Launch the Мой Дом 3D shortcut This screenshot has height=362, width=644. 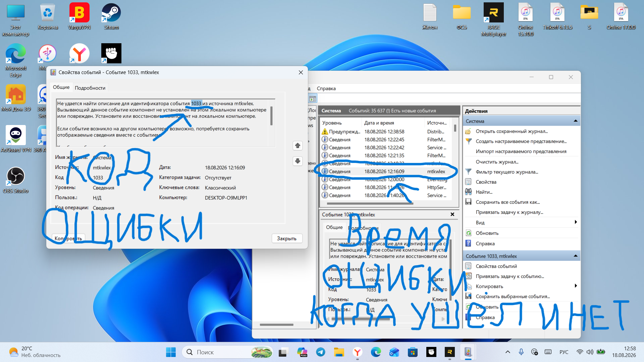(x=15, y=98)
